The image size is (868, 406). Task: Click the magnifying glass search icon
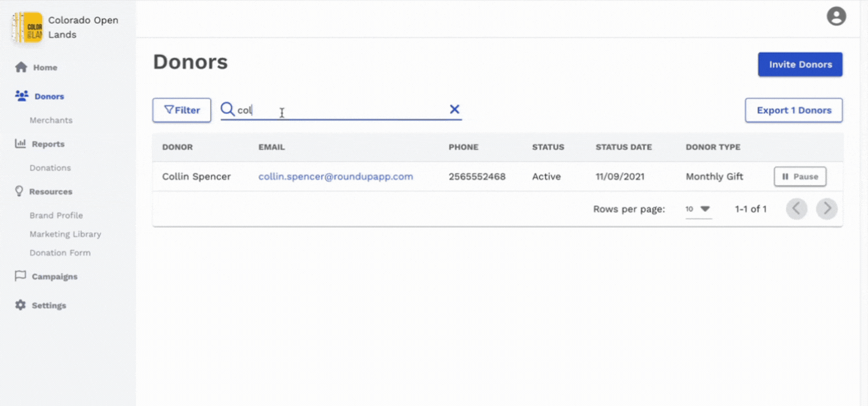(227, 109)
